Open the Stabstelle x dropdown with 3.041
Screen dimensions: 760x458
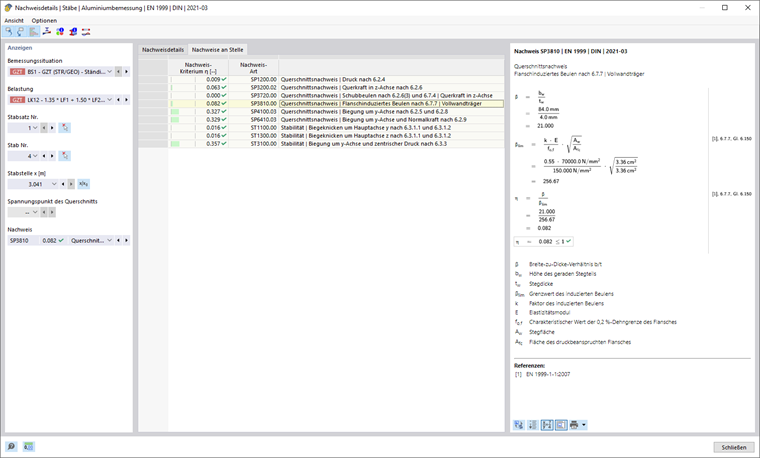tap(54, 184)
